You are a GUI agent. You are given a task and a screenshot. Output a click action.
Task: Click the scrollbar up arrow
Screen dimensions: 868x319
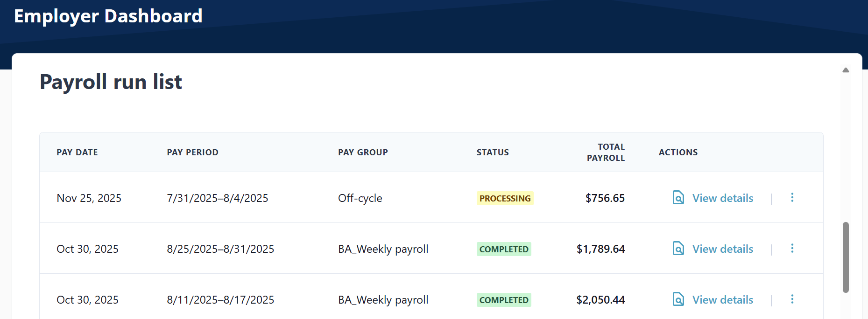click(846, 70)
